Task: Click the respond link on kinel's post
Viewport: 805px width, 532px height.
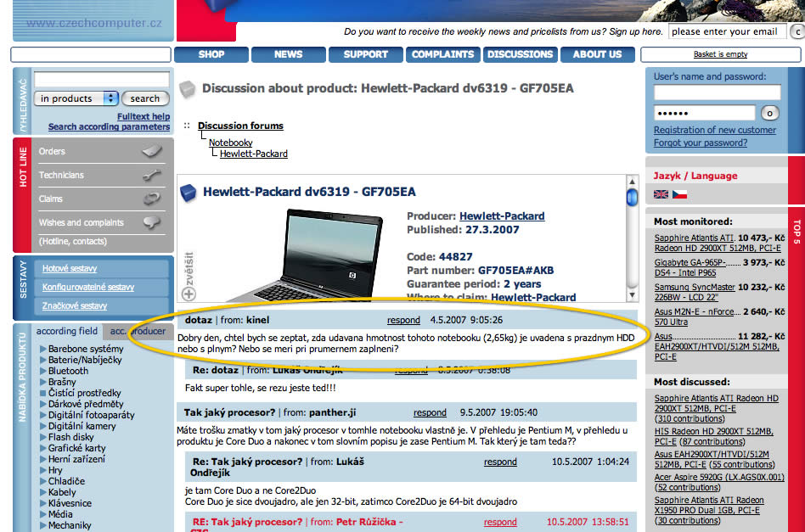Action: point(403,321)
